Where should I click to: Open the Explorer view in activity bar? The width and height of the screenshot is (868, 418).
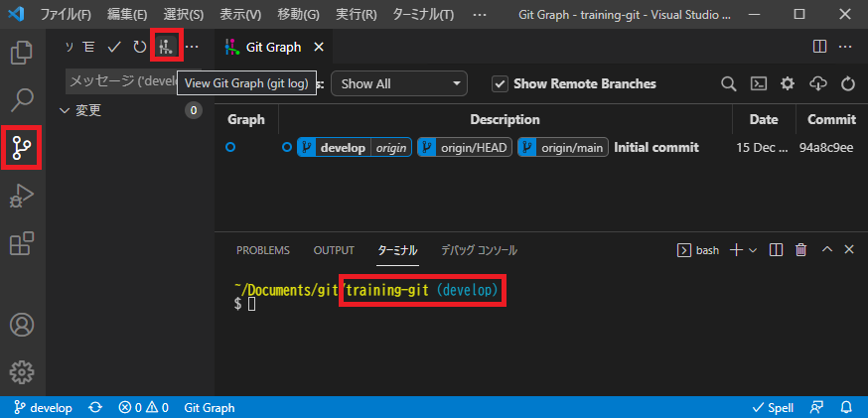(22, 52)
